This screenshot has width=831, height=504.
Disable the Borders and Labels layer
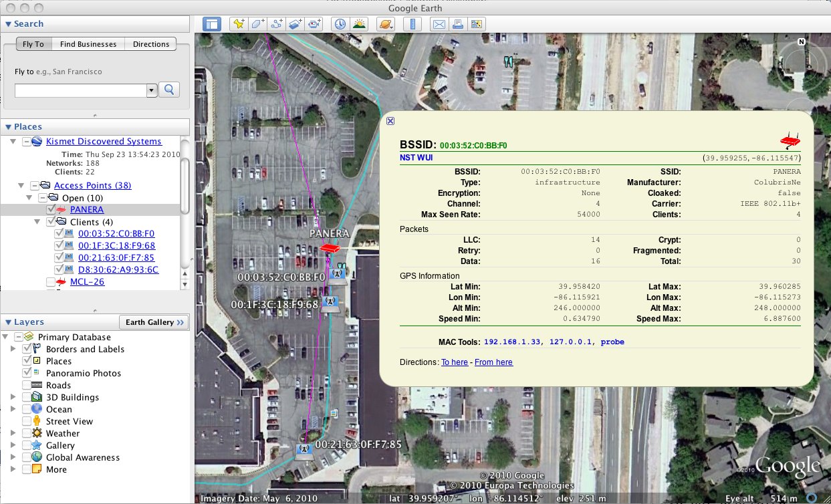[x=27, y=350]
